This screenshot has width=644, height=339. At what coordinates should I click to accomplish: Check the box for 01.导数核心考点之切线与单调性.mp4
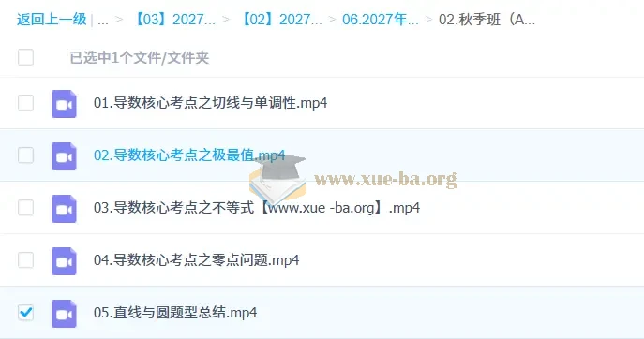(x=25, y=103)
